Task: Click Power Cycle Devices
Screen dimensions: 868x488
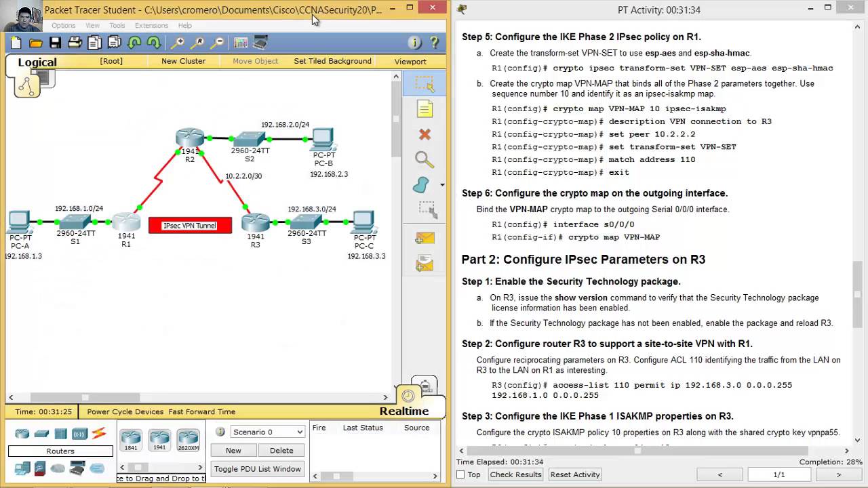Action: [x=125, y=411]
